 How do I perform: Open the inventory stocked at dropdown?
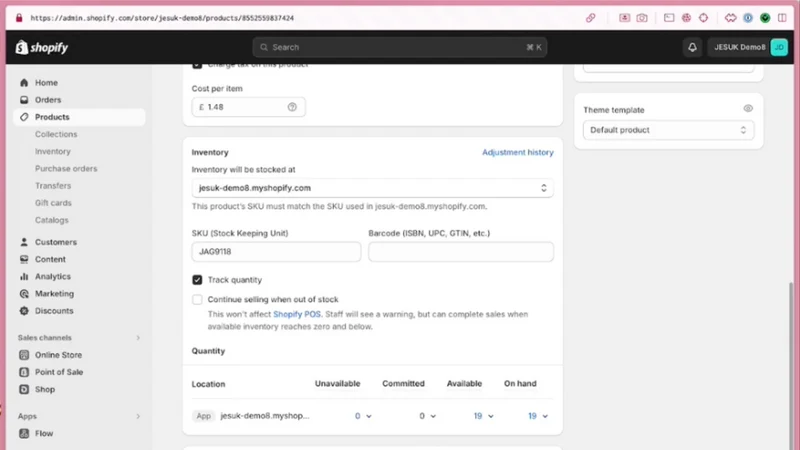pyautogui.click(x=372, y=188)
